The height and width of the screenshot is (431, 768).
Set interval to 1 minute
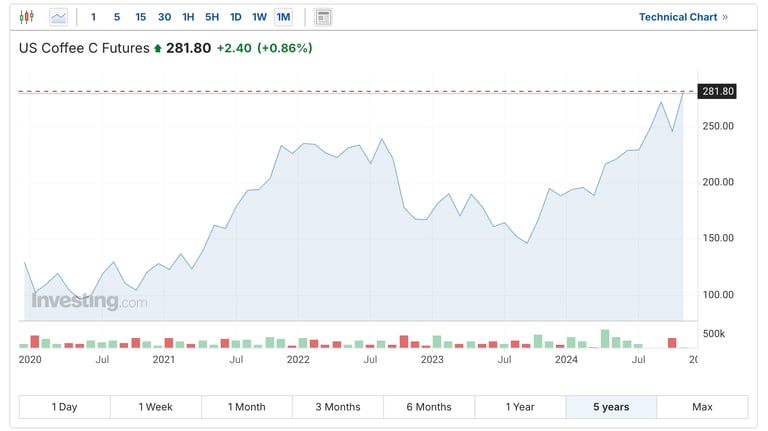(94, 17)
